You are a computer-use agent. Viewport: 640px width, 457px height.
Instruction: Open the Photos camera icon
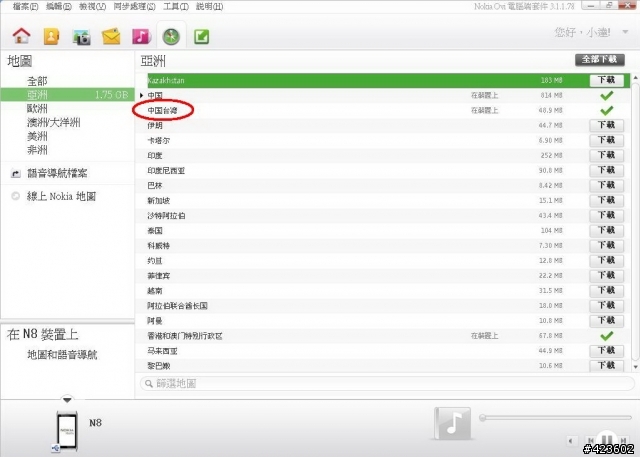(x=82, y=37)
